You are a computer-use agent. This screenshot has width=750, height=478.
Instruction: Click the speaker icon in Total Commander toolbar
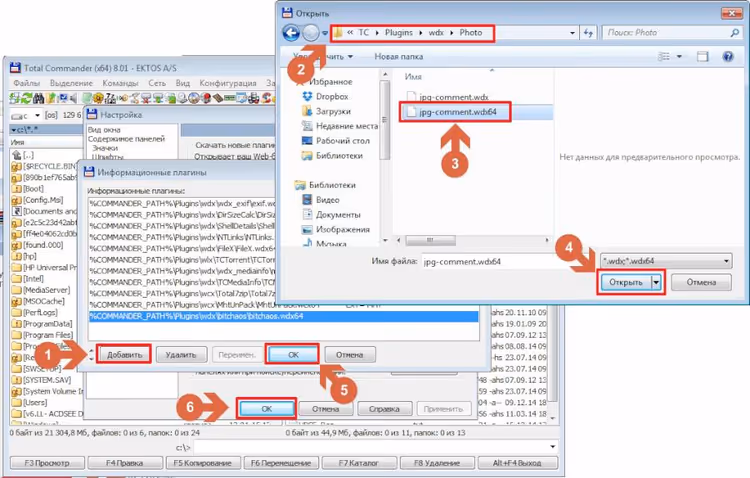73,98
